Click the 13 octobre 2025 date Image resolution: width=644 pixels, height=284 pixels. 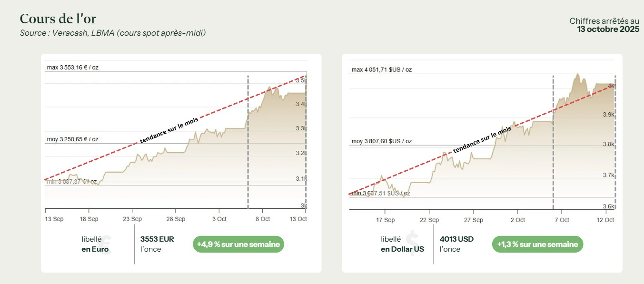608,29
